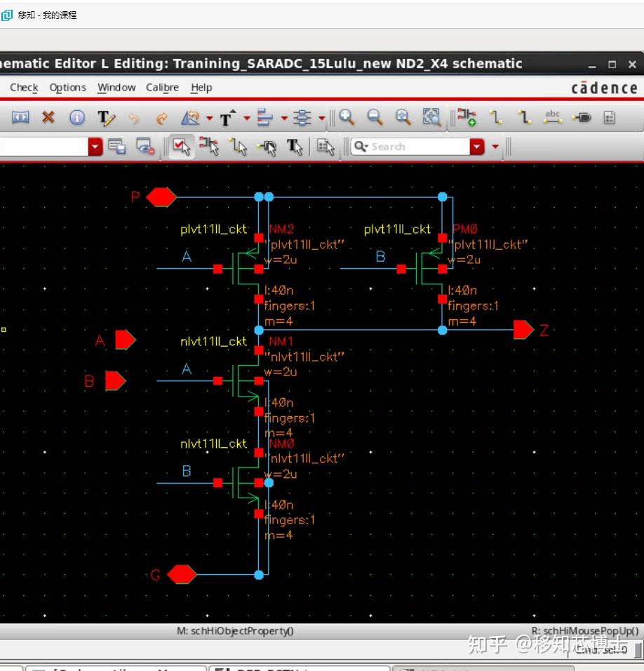This screenshot has width=644, height=671.
Task: Open the Window menu
Action: point(116,87)
